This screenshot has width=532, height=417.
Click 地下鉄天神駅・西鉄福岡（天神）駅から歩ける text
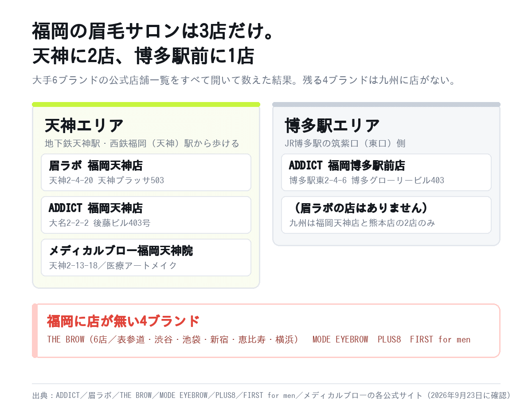click(x=142, y=143)
